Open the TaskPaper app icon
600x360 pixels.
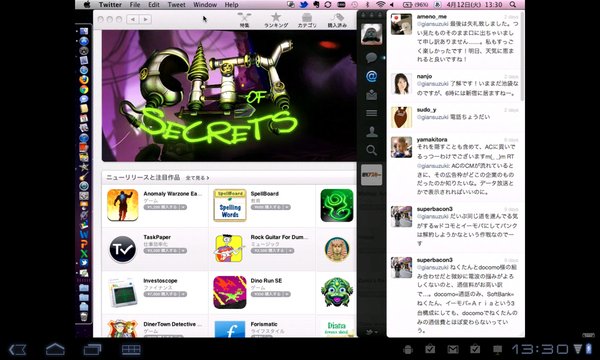pyautogui.click(x=122, y=249)
